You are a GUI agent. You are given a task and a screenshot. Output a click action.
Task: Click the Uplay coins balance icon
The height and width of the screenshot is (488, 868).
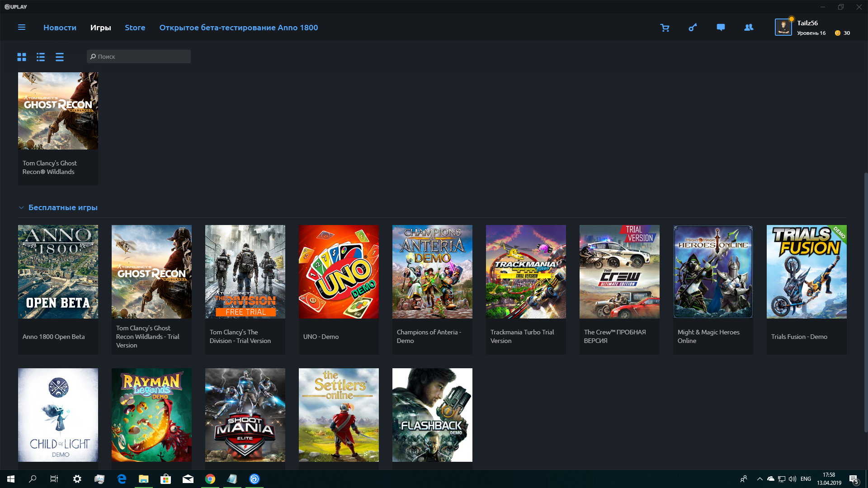click(838, 33)
